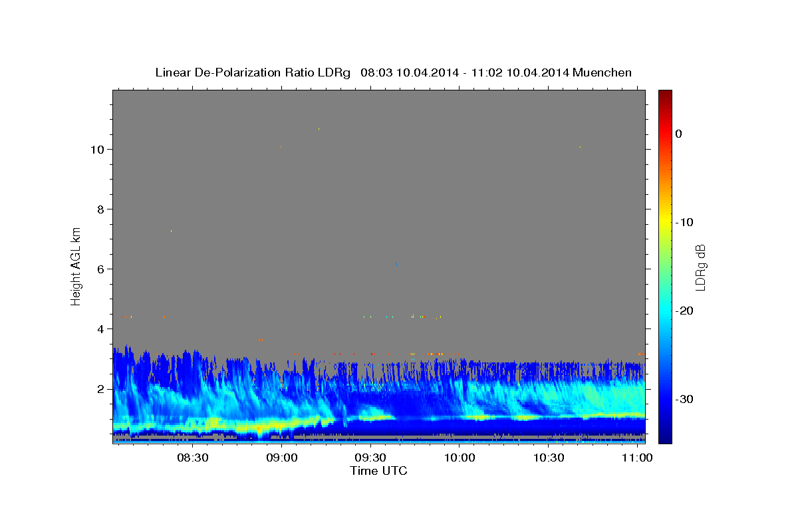Click the height tick label '2'
This screenshot has width=798, height=532.
coord(101,389)
